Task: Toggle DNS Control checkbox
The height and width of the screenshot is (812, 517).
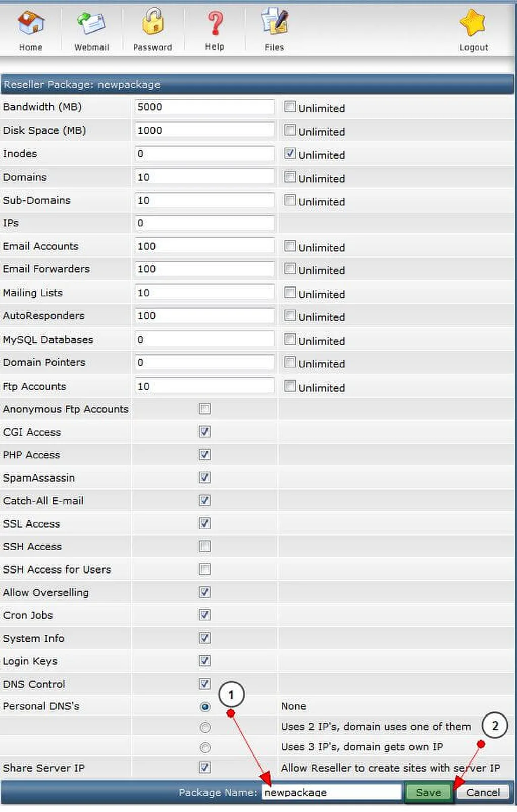Action: pos(204,684)
